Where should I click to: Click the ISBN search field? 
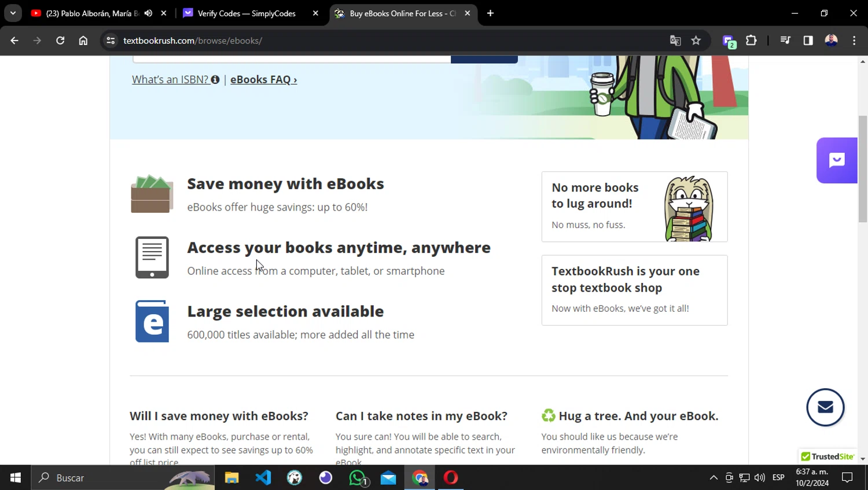pos(292,59)
